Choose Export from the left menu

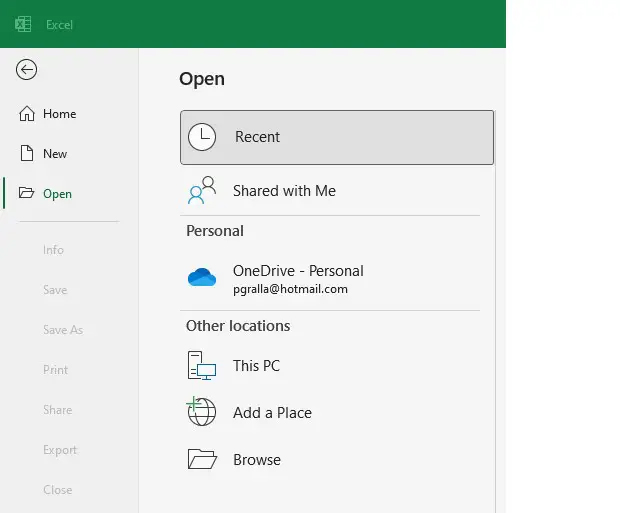coord(59,450)
